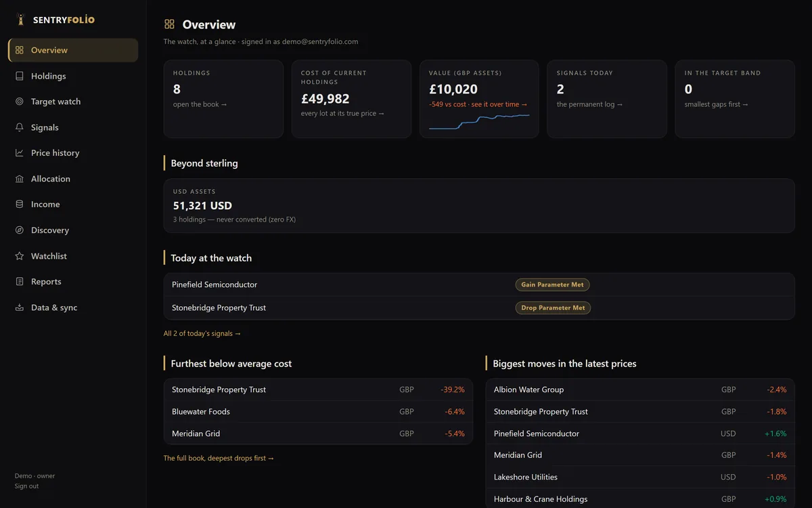Viewport: 812px width, 508px height.
Task: Open 'the permanent log' link
Action: 589,104
